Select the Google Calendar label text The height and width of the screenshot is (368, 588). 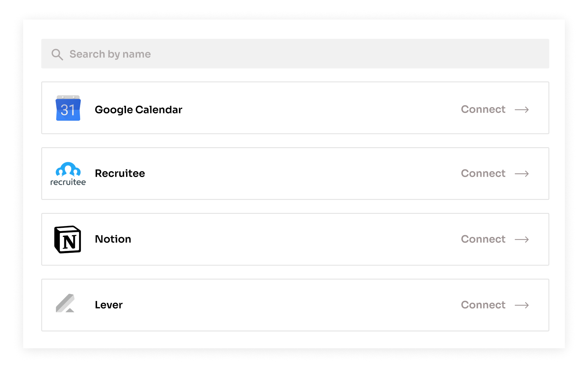tap(139, 110)
